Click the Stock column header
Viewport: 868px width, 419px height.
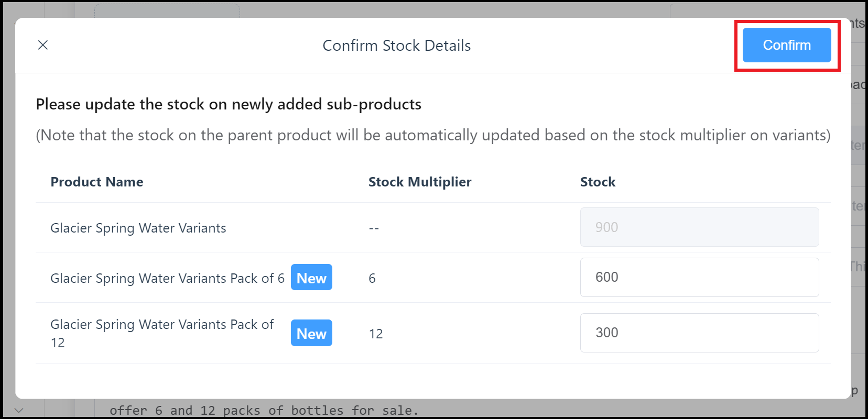coord(598,182)
